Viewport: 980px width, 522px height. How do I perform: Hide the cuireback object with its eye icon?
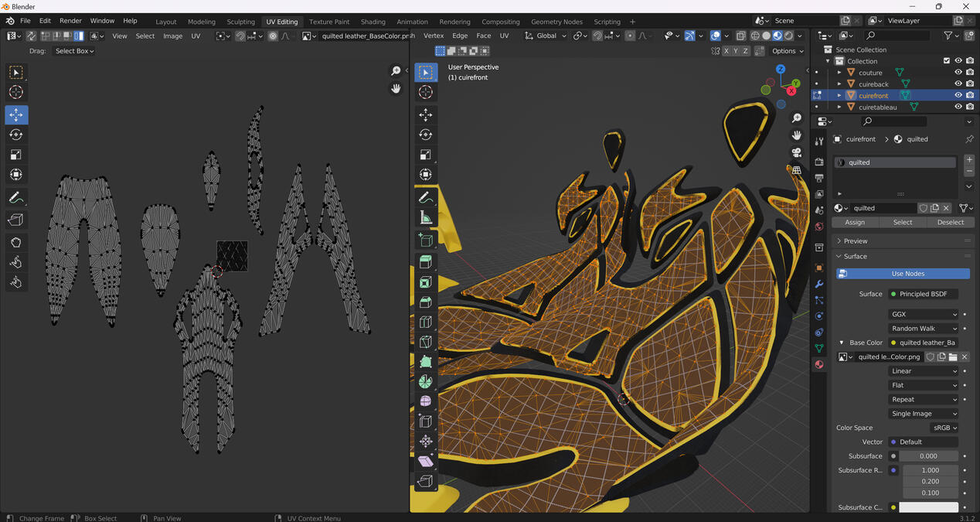pos(958,84)
